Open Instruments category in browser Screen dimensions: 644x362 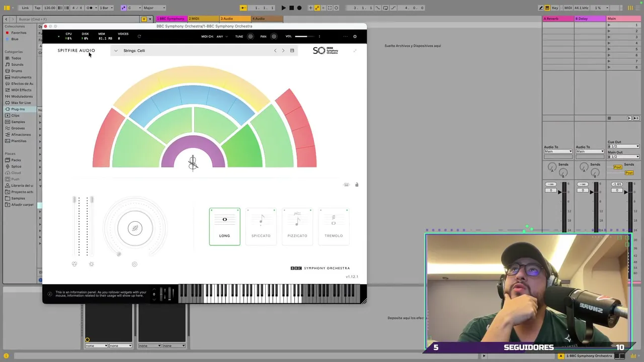21,77
